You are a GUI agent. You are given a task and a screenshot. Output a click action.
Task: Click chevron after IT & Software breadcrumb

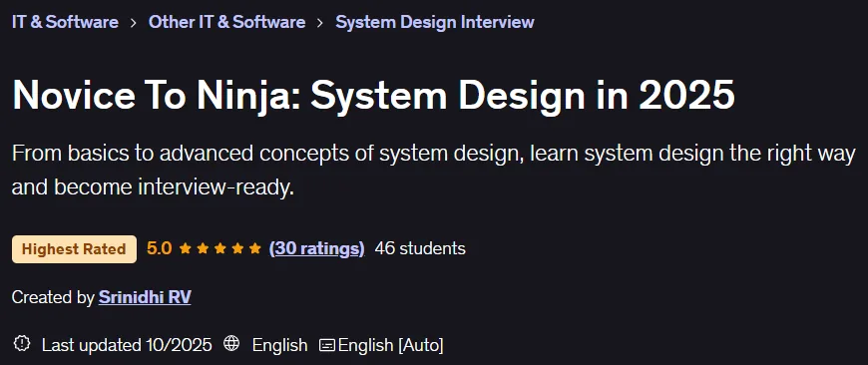click(x=134, y=23)
